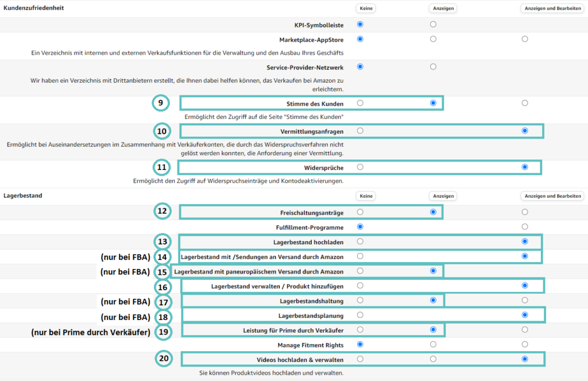Select Anzeigen for Freischaltungsanträge

[x=433, y=212]
